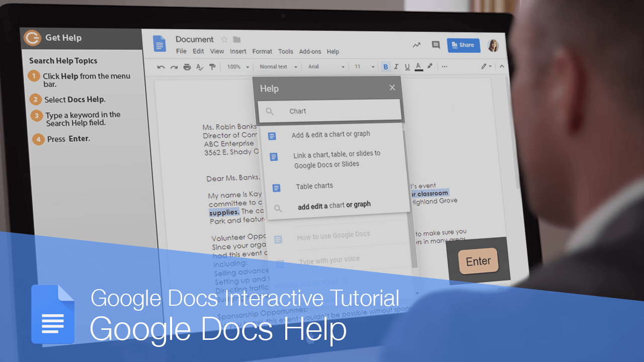
Task: Select the Editing mode pencil icon
Action: coord(485,66)
